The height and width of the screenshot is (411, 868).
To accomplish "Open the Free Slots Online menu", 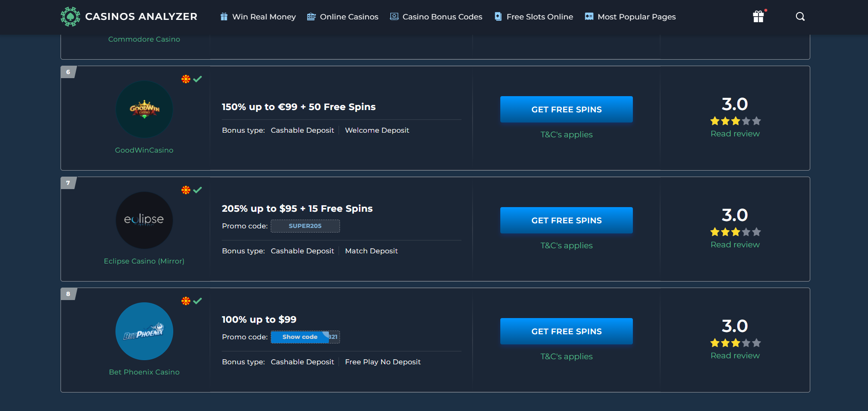I will (x=534, y=17).
